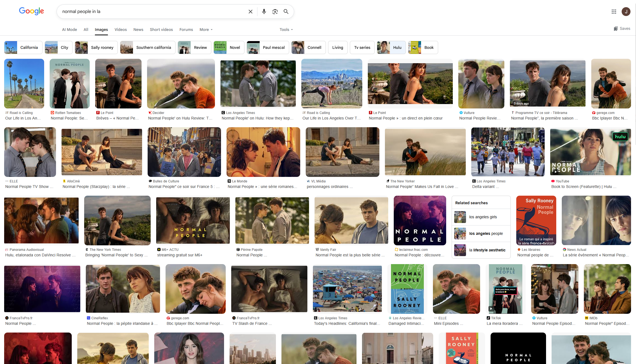Open Rotten Tomatoes Normal People poster thumbnail
636x364 pixels.
(x=70, y=84)
